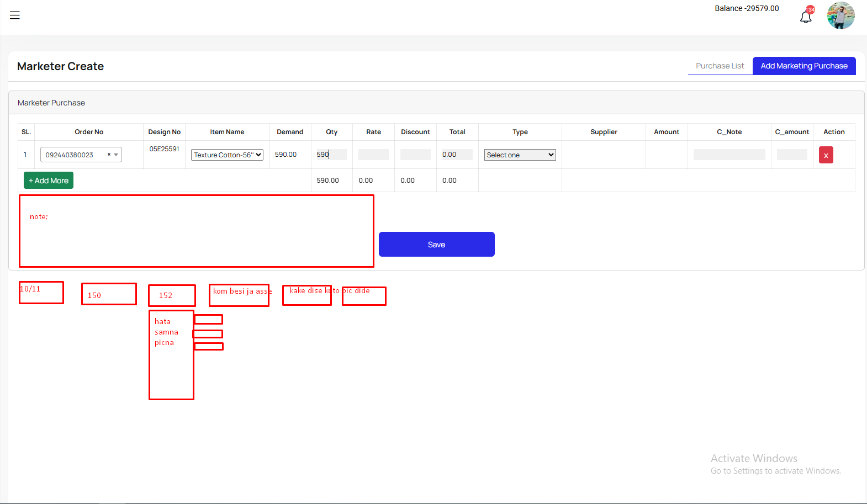Viewport: 867px width, 504px height.
Task: Click the Save button
Action: point(436,245)
